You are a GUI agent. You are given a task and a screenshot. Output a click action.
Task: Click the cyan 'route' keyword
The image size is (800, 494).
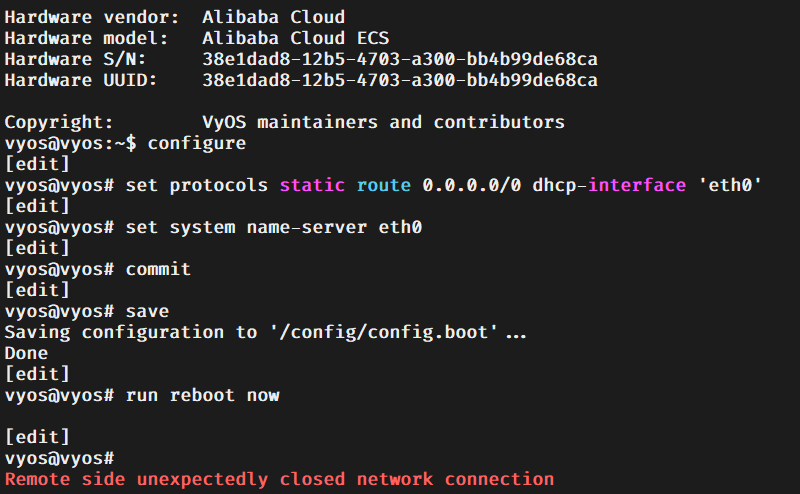[x=383, y=185]
